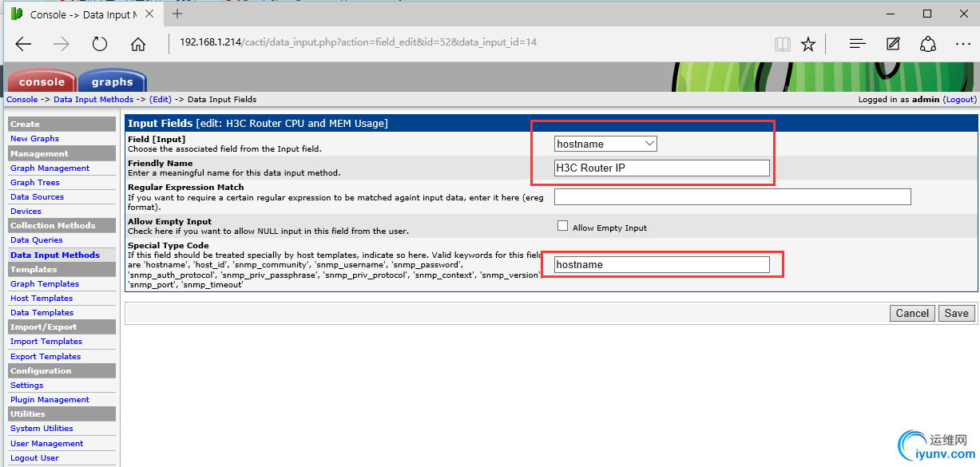Open sidebar Data Input Methods item
This screenshot has height=467, width=980.
tap(55, 255)
